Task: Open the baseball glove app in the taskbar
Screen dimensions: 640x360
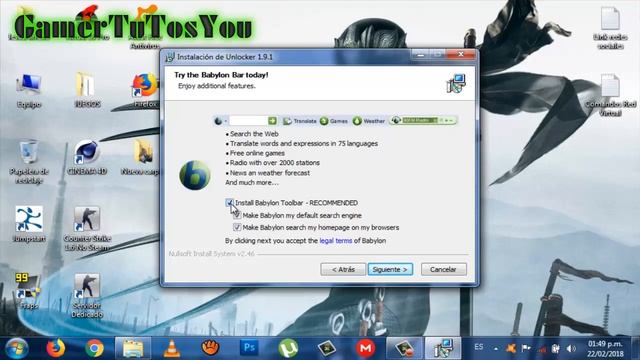Action: 211,348
